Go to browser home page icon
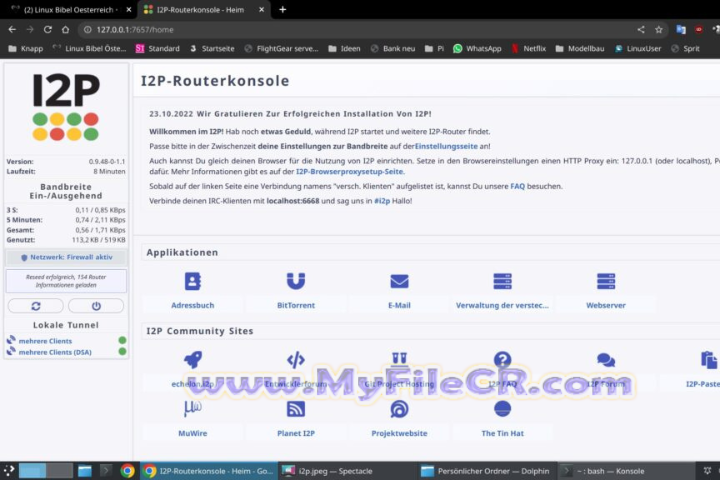This screenshot has height=480, width=720. (x=65, y=29)
